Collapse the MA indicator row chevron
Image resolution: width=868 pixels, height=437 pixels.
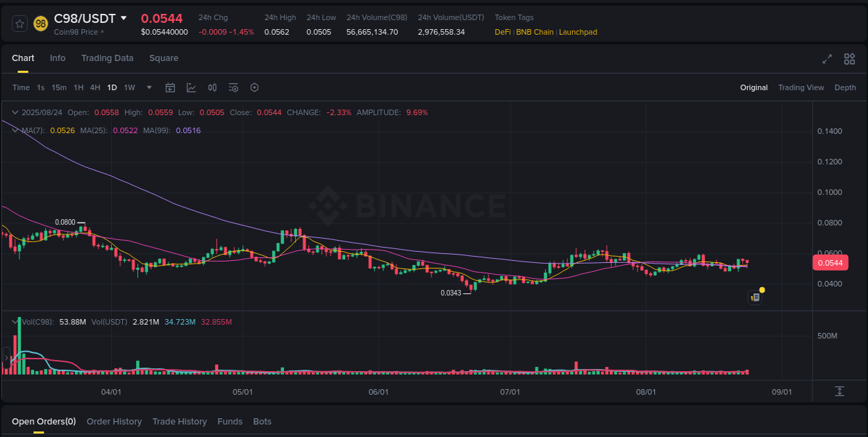tap(15, 130)
